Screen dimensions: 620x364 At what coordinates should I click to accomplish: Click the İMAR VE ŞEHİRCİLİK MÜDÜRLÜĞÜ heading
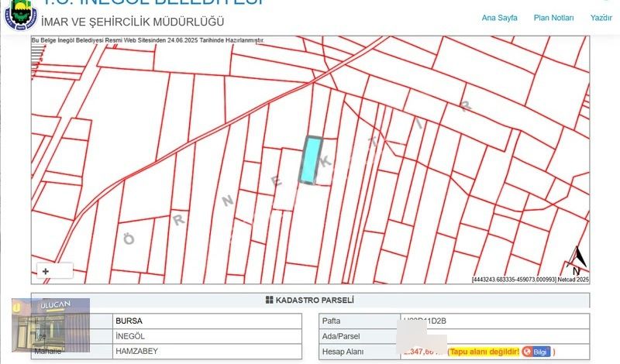[133, 22]
